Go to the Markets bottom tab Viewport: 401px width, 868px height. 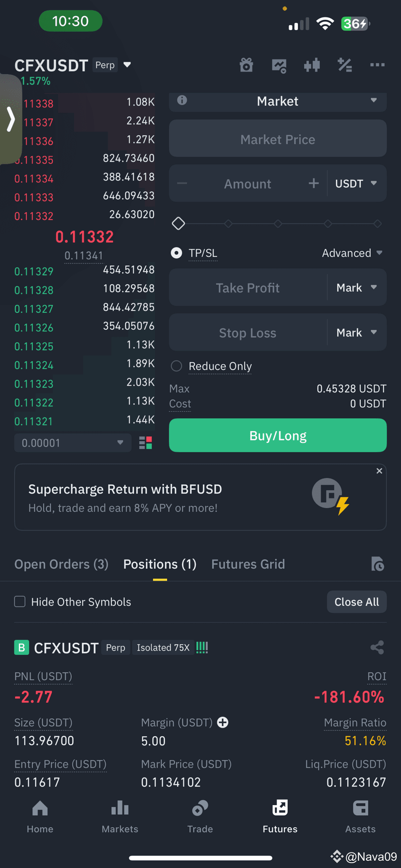120,817
